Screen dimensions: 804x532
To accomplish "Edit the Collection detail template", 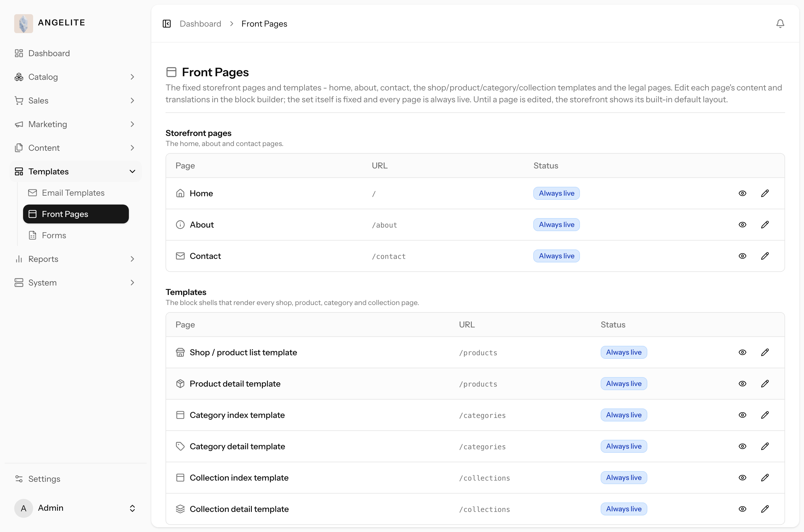I will [765, 509].
